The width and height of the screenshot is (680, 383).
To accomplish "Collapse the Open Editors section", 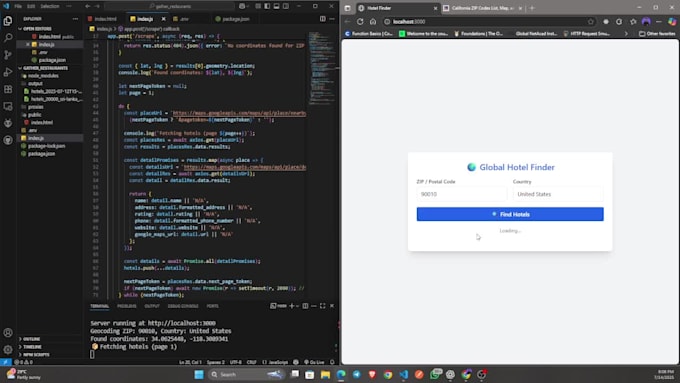I will click(37, 29).
